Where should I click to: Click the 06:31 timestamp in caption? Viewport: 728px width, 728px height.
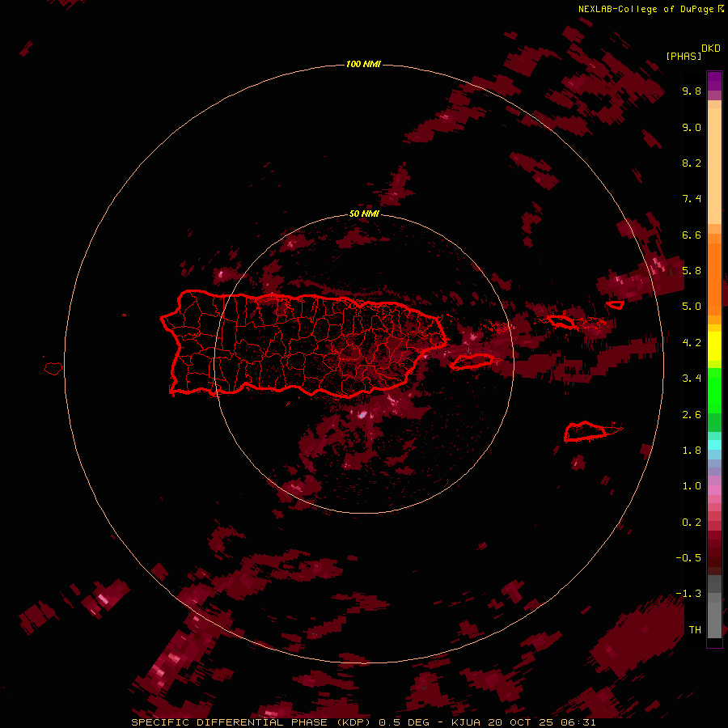[579, 722]
